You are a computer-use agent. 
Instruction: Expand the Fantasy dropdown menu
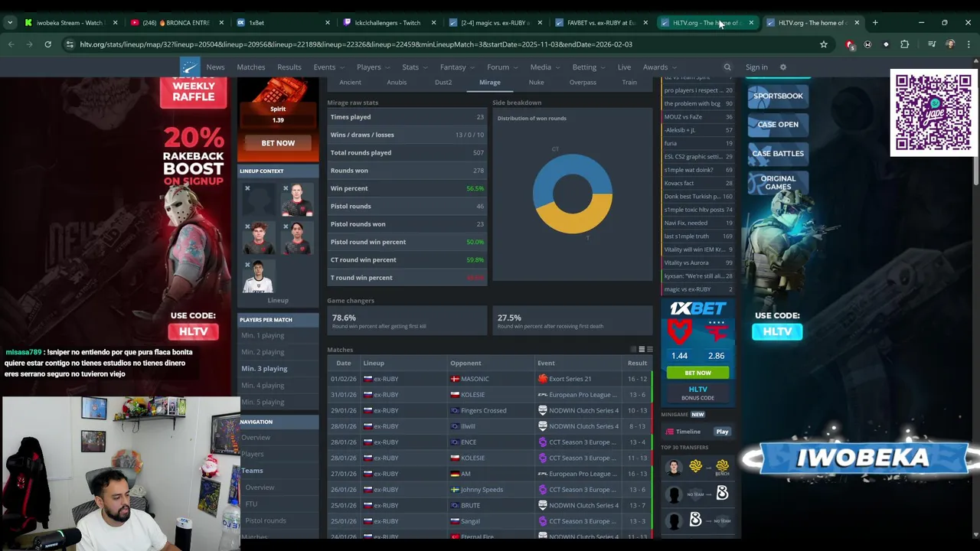click(x=457, y=67)
